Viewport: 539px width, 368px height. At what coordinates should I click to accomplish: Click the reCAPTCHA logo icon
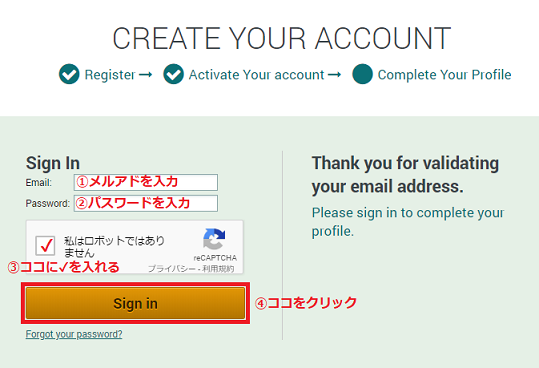tap(214, 239)
